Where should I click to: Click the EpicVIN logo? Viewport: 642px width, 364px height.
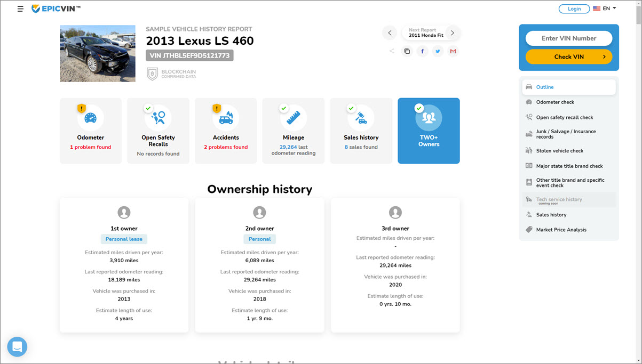(x=56, y=9)
